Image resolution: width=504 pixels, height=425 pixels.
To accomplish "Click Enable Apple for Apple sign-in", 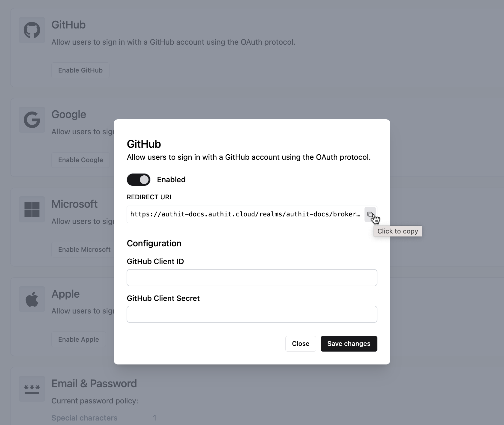I will coord(78,339).
